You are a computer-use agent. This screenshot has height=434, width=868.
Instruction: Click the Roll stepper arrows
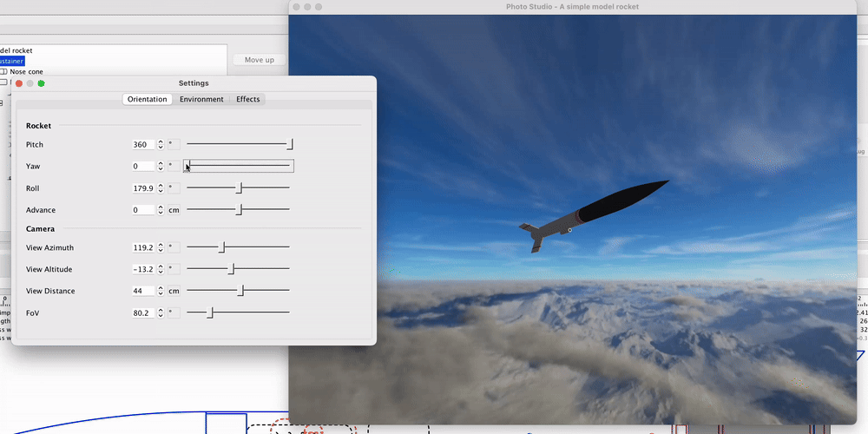tap(161, 188)
